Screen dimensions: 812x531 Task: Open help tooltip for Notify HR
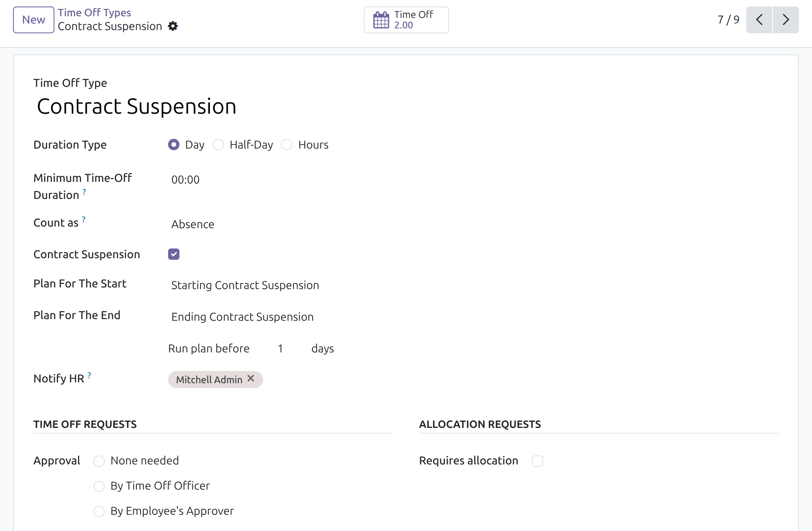pos(89,375)
